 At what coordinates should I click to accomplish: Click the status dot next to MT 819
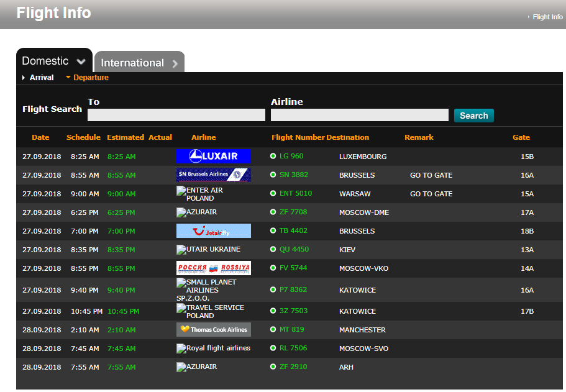pos(273,330)
